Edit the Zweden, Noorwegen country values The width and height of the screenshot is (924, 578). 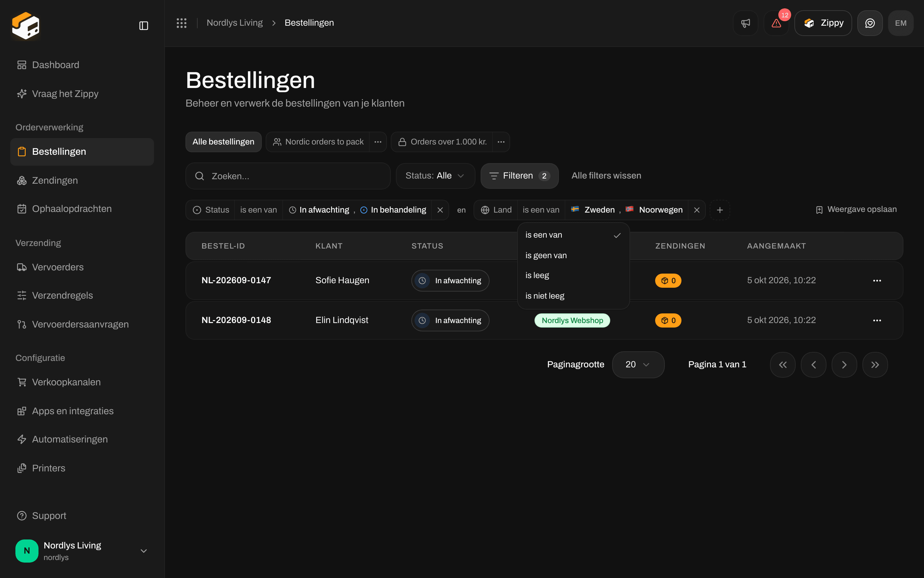[x=627, y=210]
